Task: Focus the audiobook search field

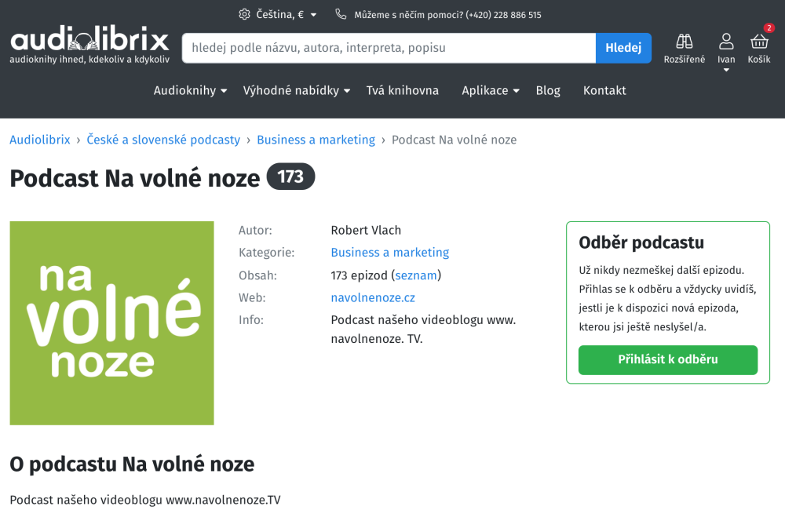Action: pos(389,48)
